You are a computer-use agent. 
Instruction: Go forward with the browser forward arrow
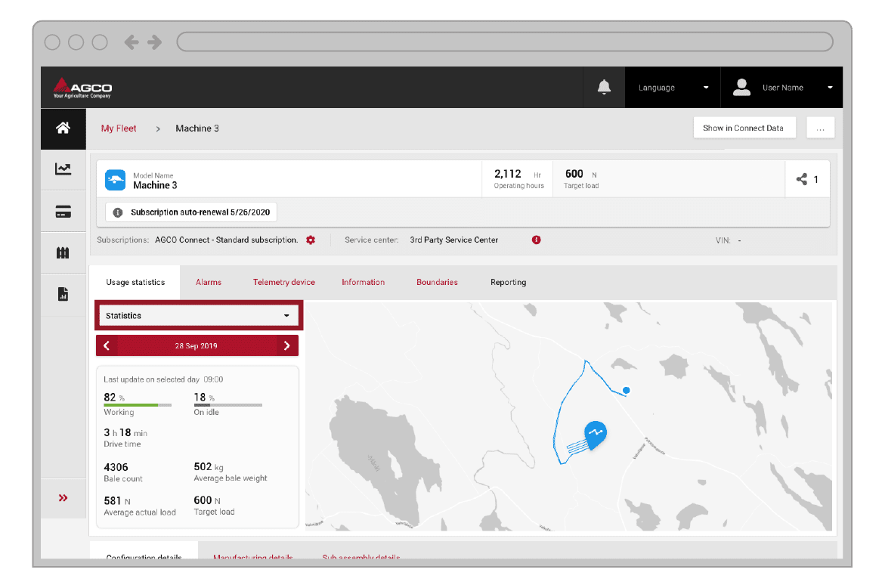155,42
